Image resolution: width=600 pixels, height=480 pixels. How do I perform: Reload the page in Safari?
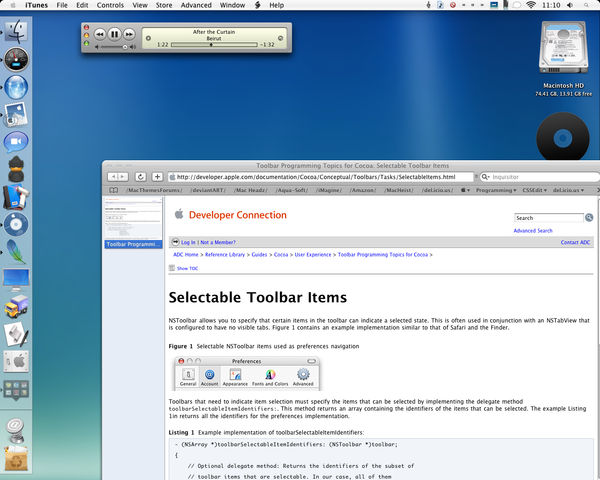[x=140, y=176]
